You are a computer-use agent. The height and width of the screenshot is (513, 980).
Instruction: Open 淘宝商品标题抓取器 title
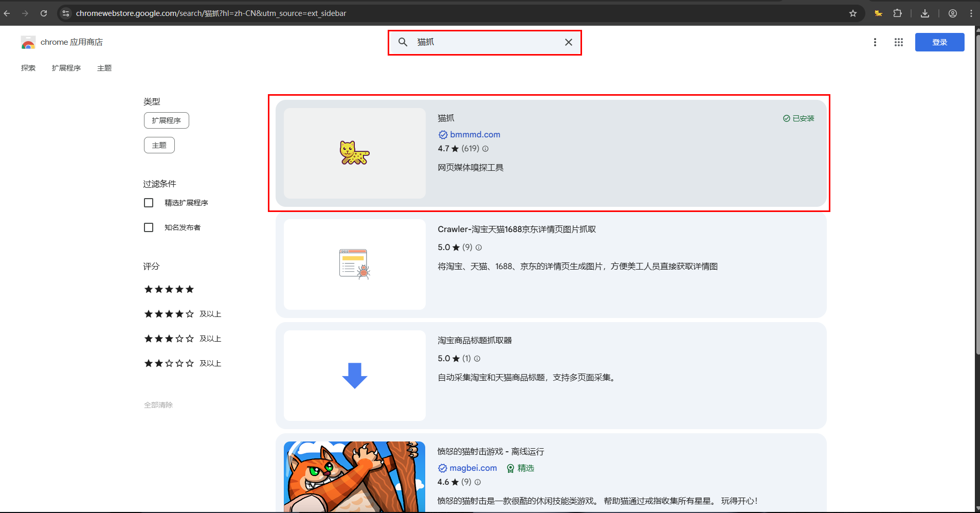point(475,341)
